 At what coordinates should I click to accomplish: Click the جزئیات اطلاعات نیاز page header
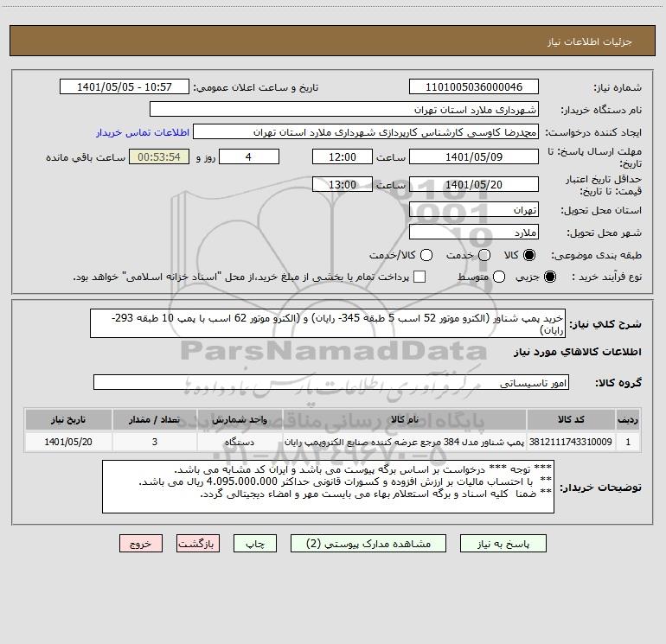(x=590, y=41)
